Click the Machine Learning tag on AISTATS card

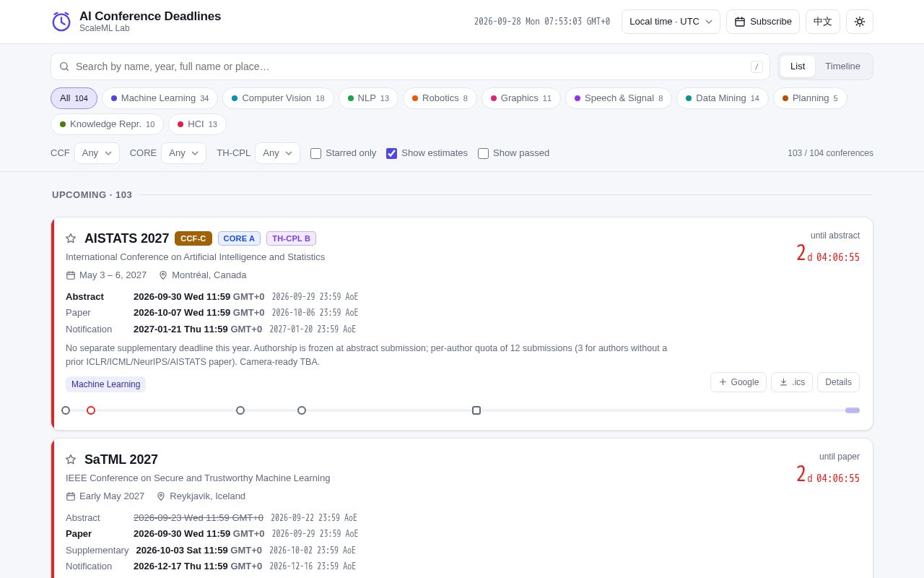(105, 384)
